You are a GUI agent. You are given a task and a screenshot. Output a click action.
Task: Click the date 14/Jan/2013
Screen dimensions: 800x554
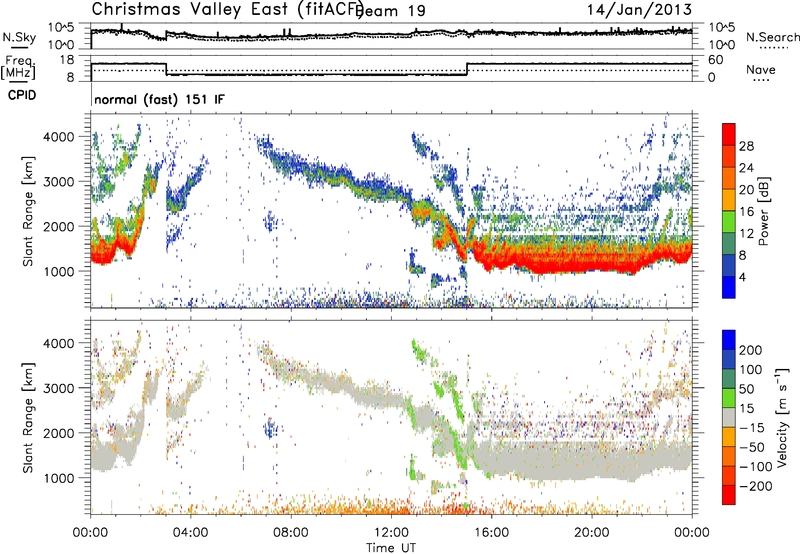(x=639, y=9)
